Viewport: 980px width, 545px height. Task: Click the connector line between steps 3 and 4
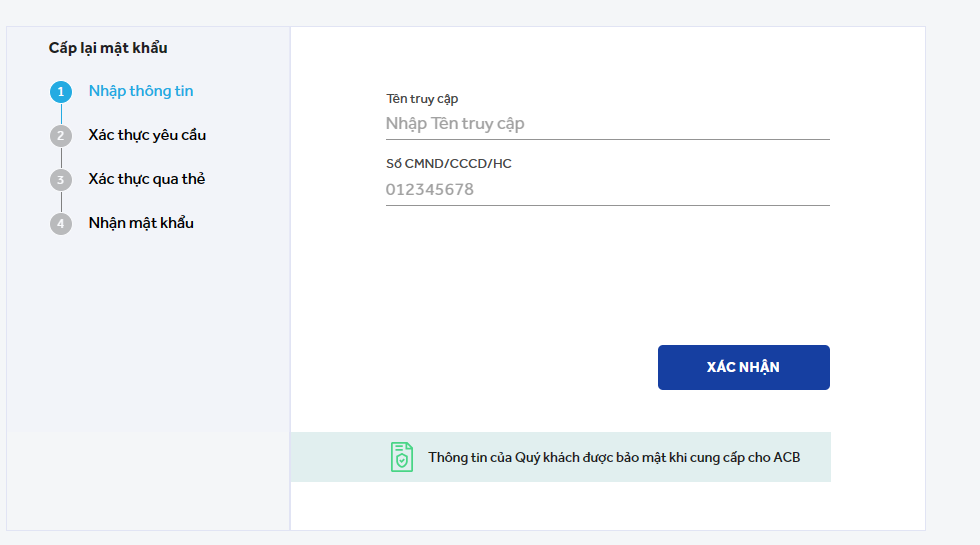click(61, 202)
